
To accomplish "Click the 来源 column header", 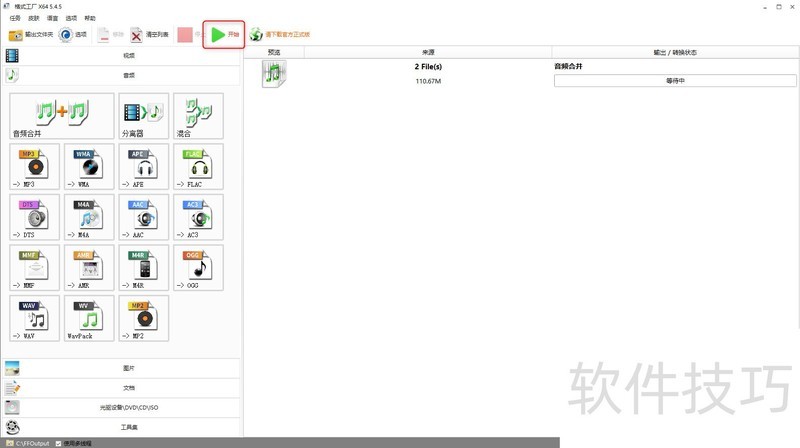I will pos(428,52).
